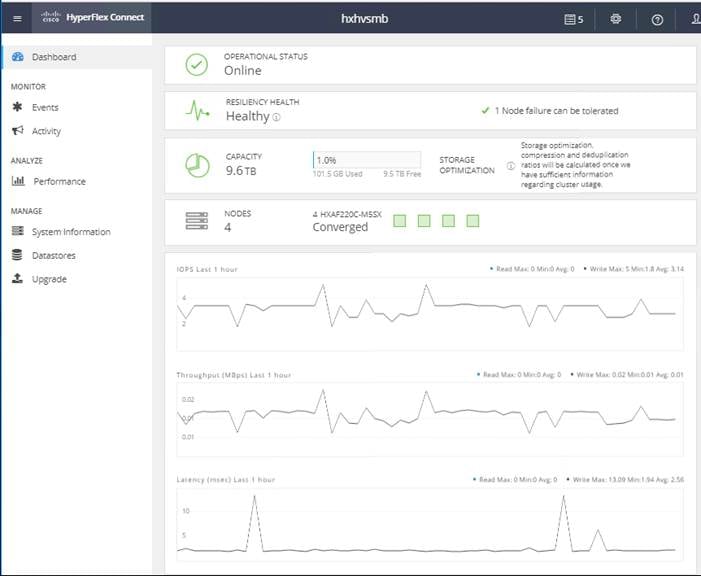Select the first green converged node square

pyautogui.click(x=400, y=220)
